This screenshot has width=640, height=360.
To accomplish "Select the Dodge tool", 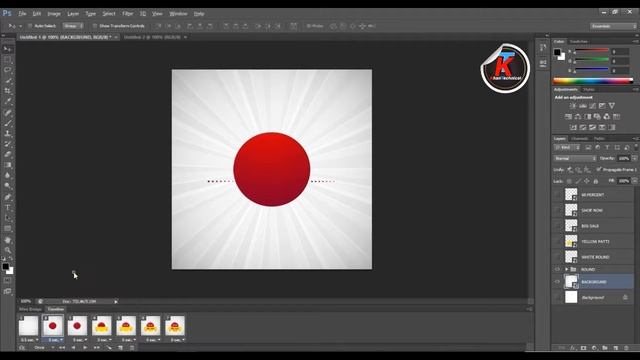I will (x=7, y=186).
